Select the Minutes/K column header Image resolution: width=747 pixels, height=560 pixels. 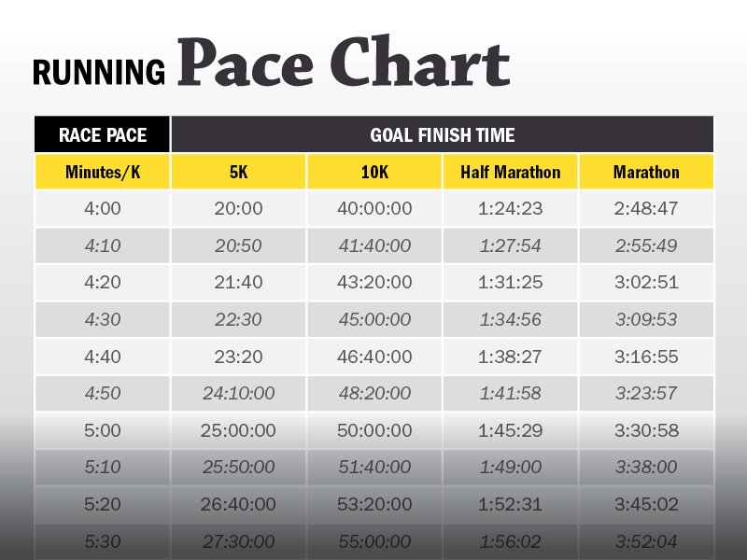pyautogui.click(x=103, y=173)
